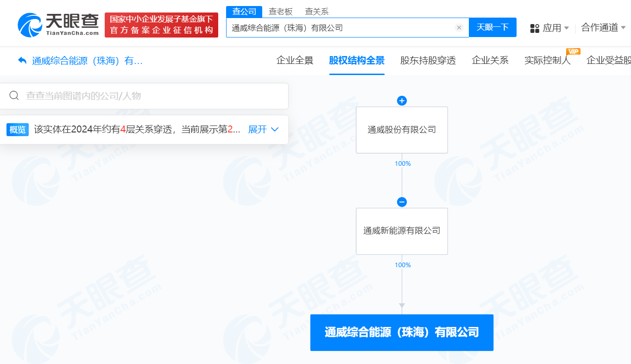Click the graph search field 查查当前图谱内的公司/人物
The height and width of the screenshot is (364, 631).
(x=144, y=96)
